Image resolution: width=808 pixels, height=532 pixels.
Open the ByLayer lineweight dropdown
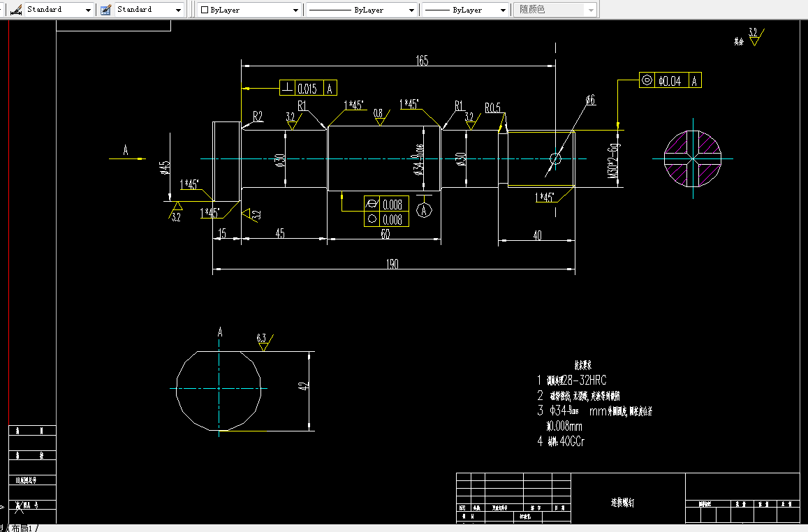tap(505, 10)
